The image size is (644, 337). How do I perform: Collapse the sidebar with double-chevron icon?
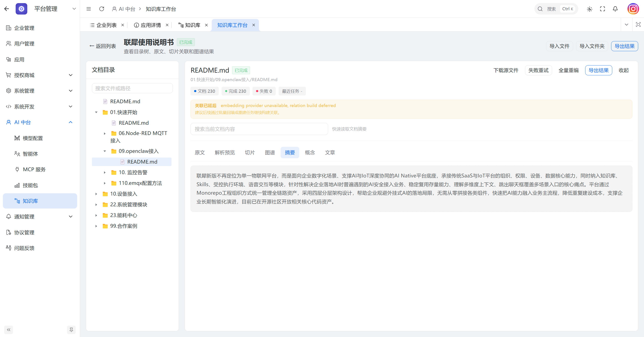click(x=8, y=330)
